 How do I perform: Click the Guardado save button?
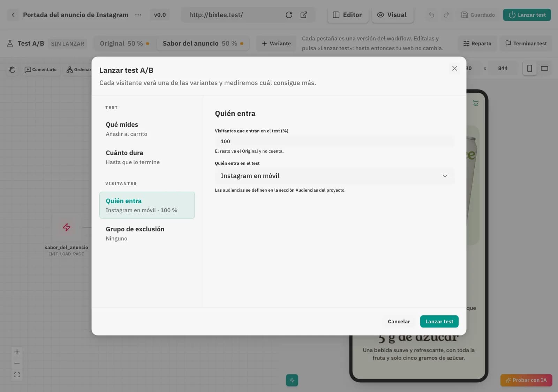click(478, 15)
